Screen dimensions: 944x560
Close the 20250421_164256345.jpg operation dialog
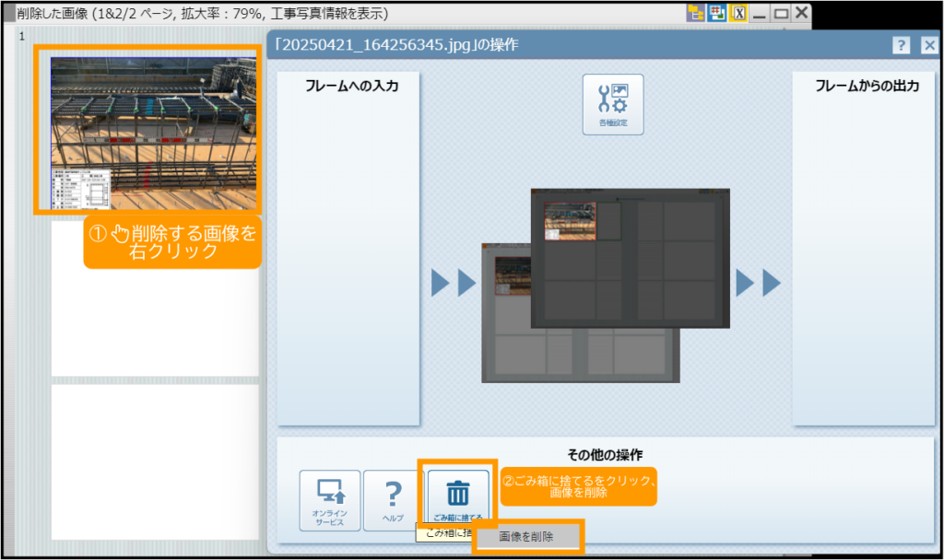(928, 45)
